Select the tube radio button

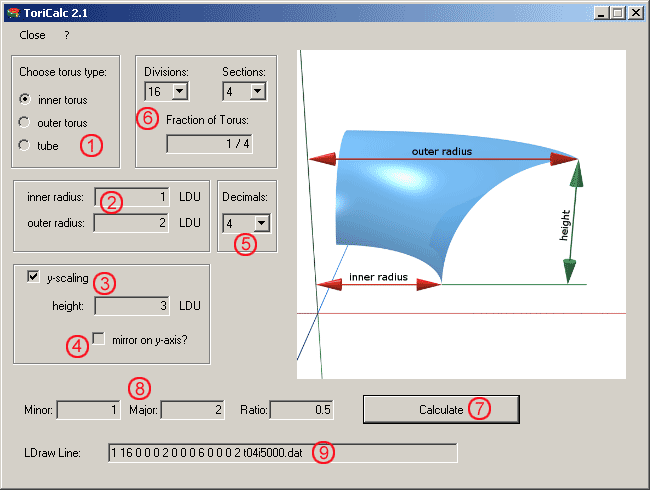click(x=24, y=145)
